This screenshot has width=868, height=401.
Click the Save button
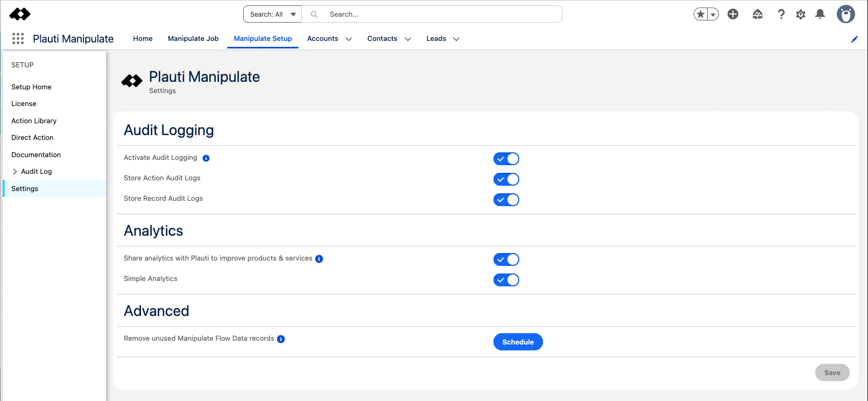pyautogui.click(x=832, y=372)
